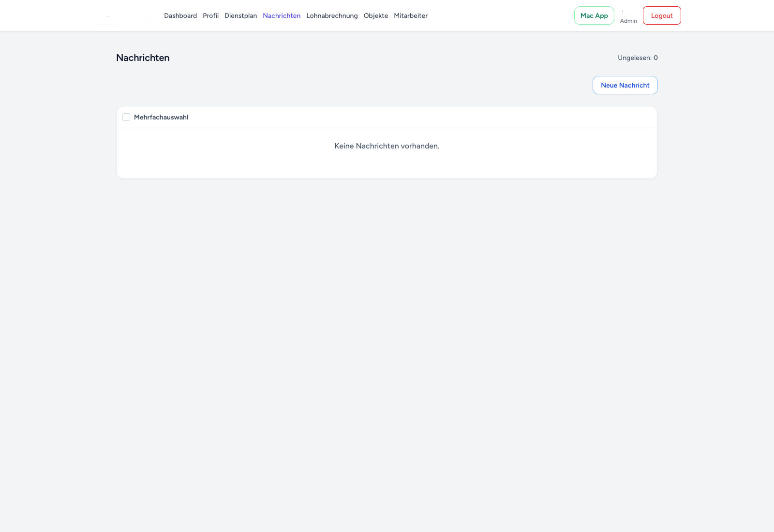Click the message list header row
This screenshot has width=774, height=532.
point(387,117)
